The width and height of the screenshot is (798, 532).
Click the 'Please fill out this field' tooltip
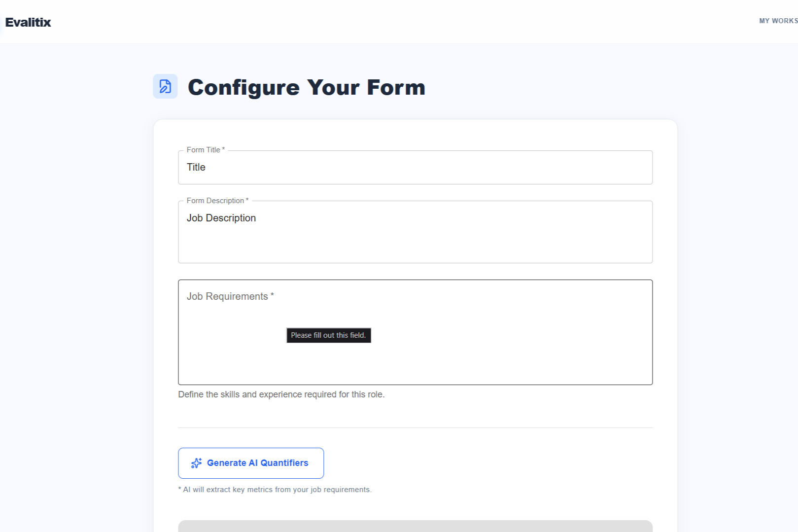click(x=329, y=335)
